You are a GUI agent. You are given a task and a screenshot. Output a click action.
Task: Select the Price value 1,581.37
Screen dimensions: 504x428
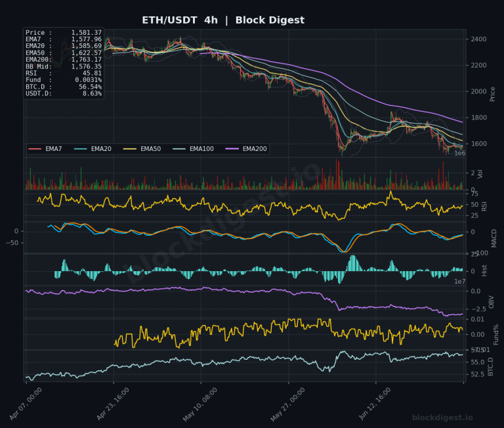point(87,32)
